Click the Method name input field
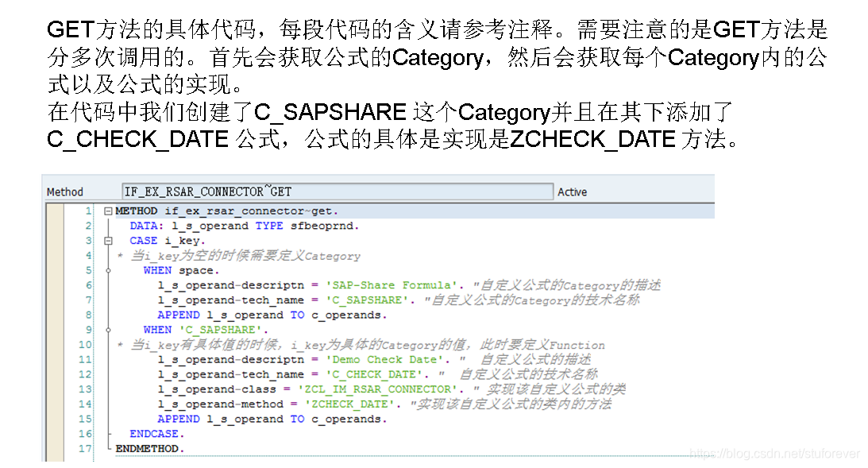 point(338,191)
